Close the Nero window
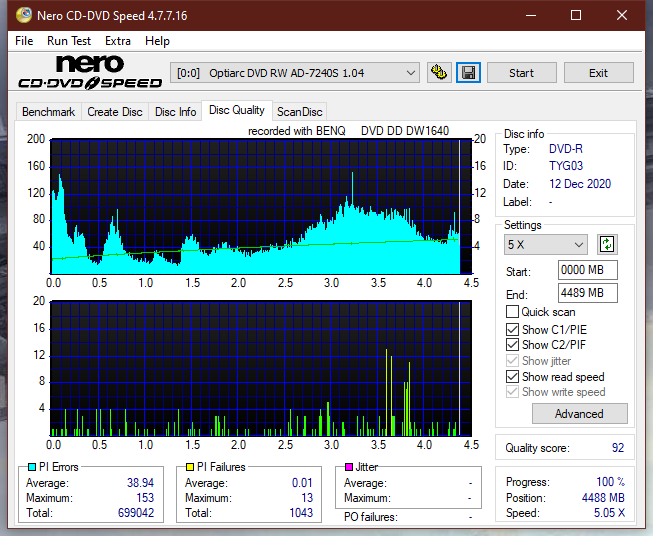Screen dimensions: 653x536 [622, 15]
